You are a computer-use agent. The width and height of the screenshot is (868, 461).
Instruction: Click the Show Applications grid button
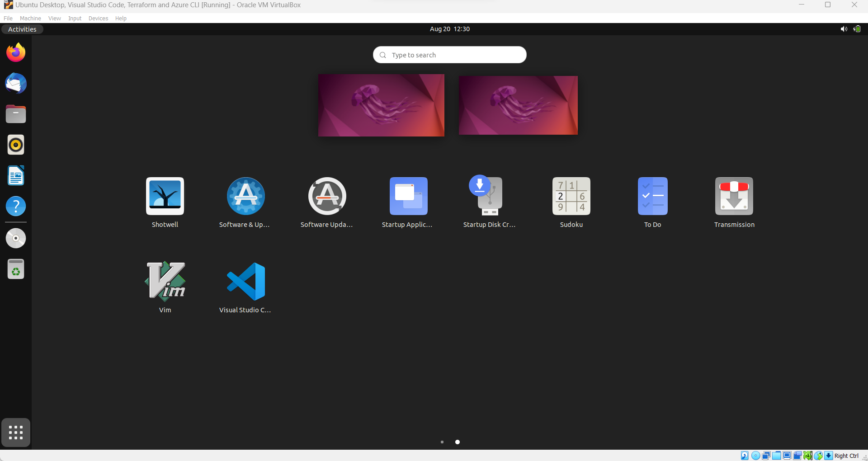16,433
